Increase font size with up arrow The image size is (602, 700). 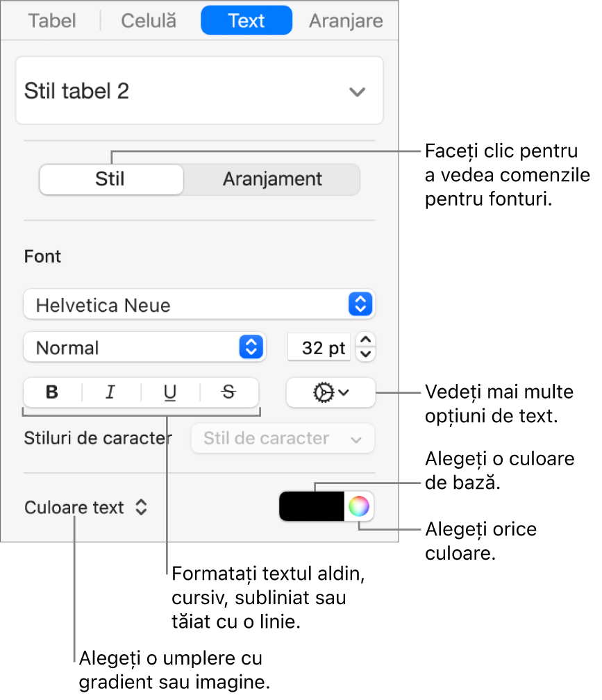tap(367, 340)
